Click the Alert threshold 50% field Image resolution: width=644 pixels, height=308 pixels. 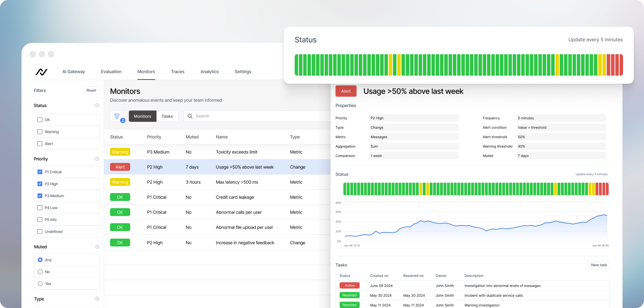(x=561, y=137)
